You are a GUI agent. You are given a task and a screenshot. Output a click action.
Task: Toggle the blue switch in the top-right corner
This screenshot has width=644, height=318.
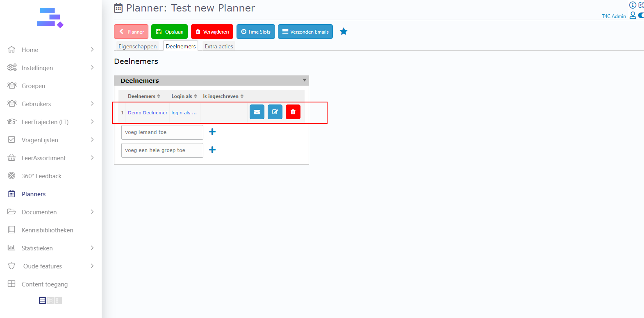pyautogui.click(x=641, y=16)
